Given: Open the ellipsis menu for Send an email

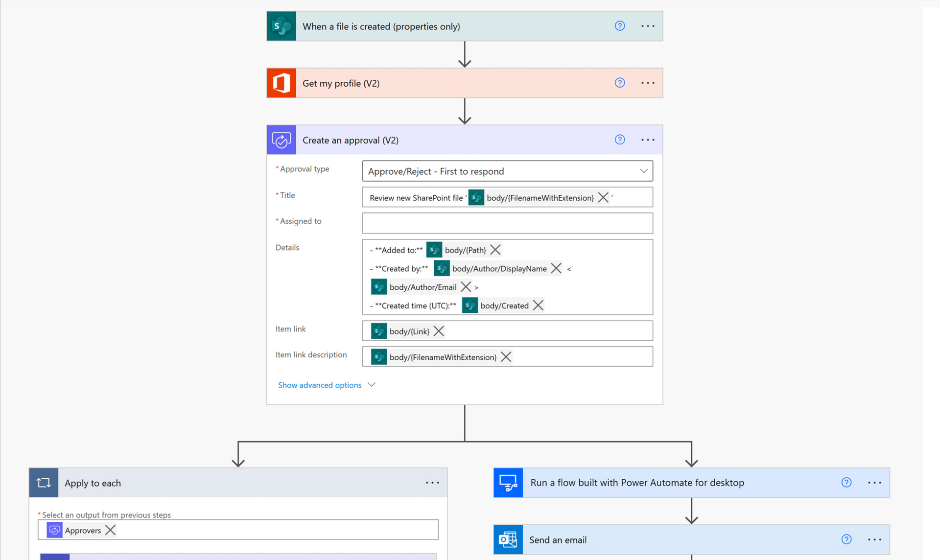Looking at the screenshot, I should click(x=874, y=540).
